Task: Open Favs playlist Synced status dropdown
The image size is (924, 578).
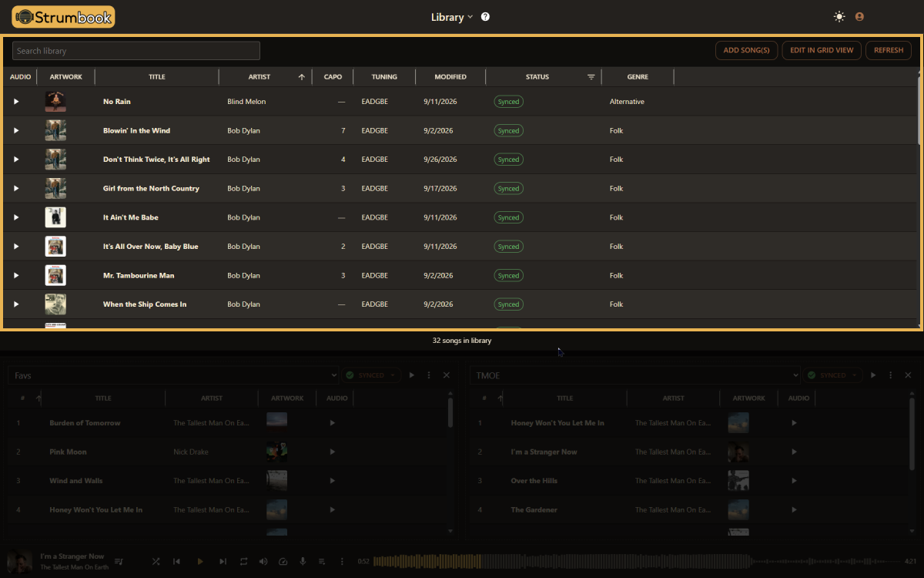Action: 372,375
